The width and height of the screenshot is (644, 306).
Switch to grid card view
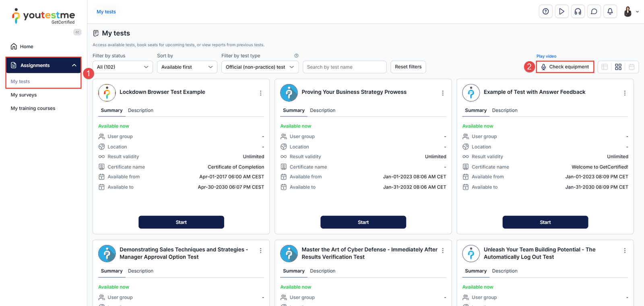pyautogui.click(x=618, y=67)
